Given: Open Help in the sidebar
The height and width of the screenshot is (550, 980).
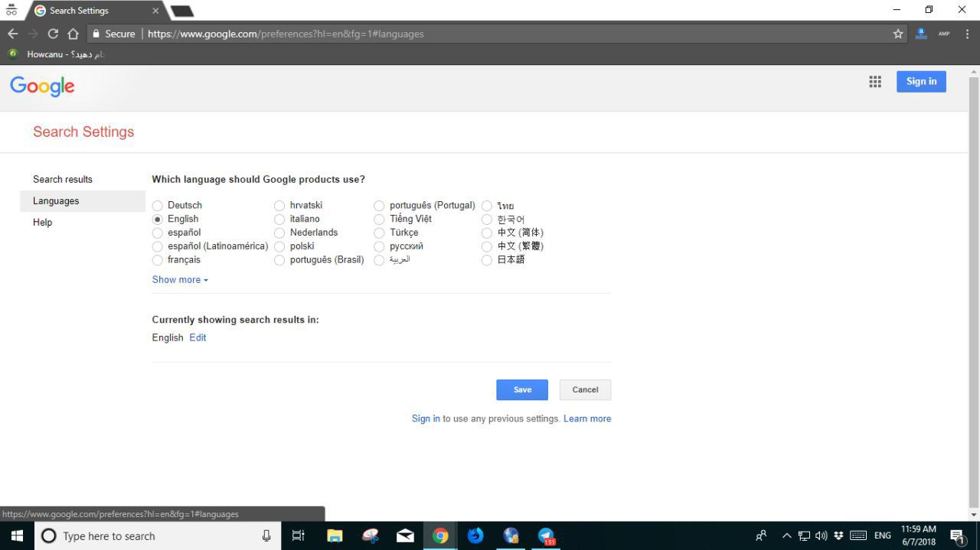Looking at the screenshot, I should tap(43, 223).
